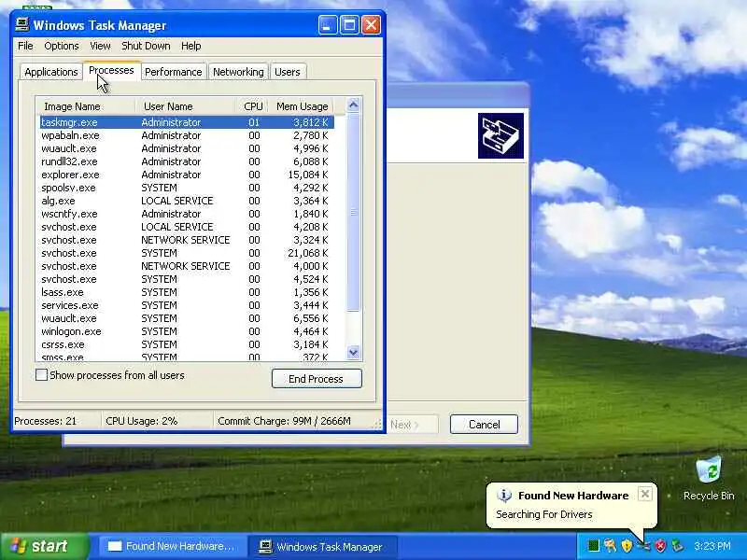Viewport: 747px width, 560px height.
Task: Switch to the Performance tab
Action: click(x=174, y=72)
